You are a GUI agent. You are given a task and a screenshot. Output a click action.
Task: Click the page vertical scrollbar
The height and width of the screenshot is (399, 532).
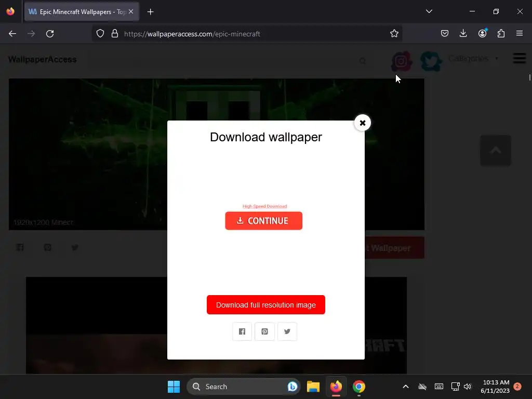[x=529, y=77]
